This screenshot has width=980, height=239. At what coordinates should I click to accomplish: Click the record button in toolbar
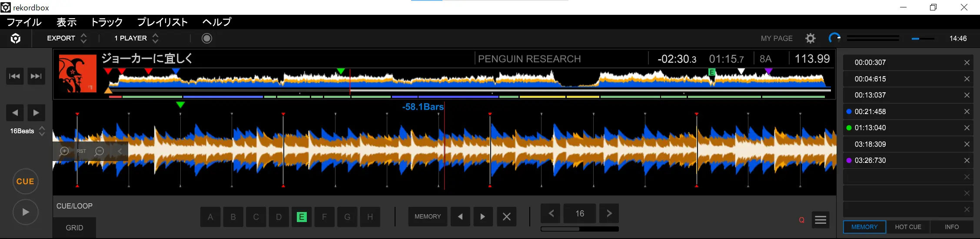coord(207,38)
